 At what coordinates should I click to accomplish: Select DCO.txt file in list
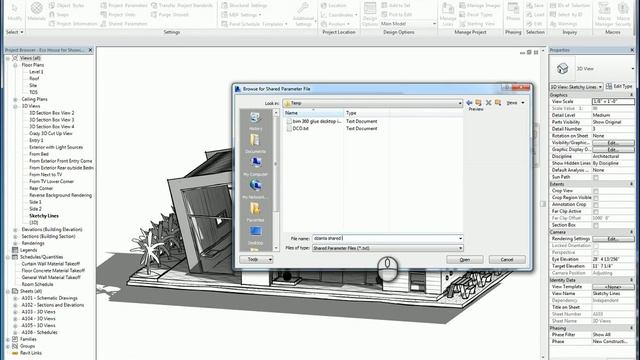[x=300, y=128]
